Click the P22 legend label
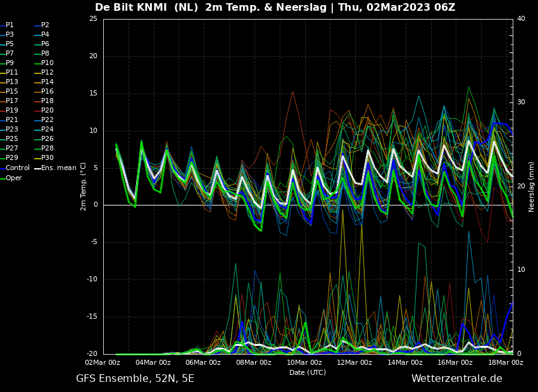 (47, 120)
